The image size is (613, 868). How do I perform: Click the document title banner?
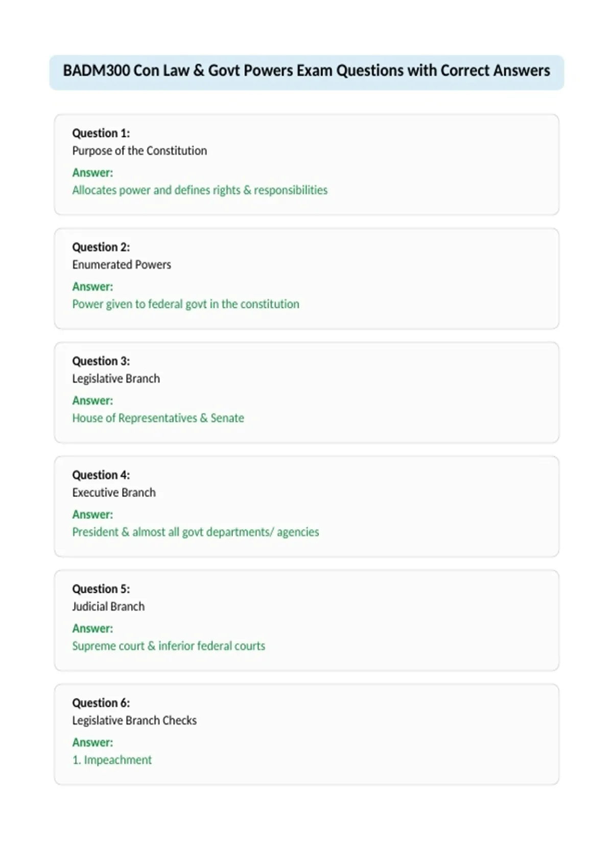pyautogui.click(x=306, y=73)
